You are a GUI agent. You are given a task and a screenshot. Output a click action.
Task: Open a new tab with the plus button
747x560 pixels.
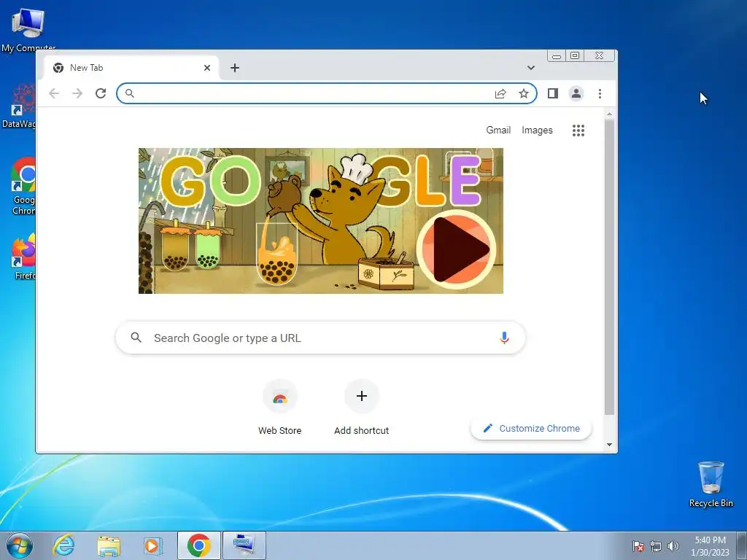(234, 68)
